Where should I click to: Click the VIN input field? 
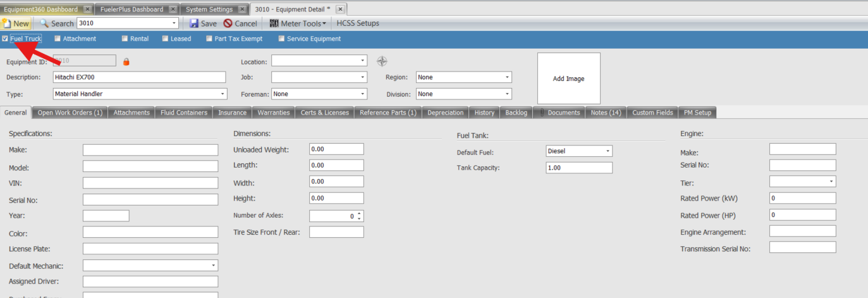[150, 183]
